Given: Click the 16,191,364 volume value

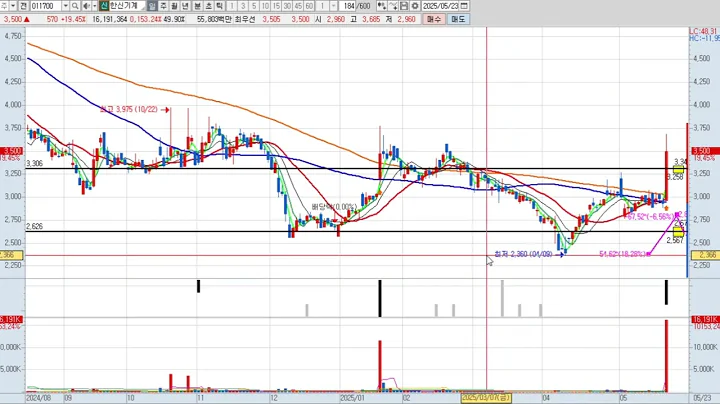Looking at the screenshot, I should tap(109, 19).
